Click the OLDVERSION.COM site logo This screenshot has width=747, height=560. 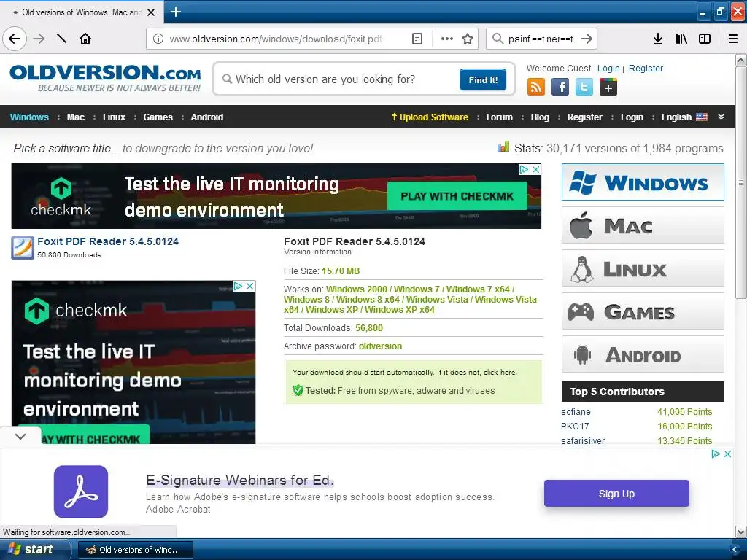105,77
